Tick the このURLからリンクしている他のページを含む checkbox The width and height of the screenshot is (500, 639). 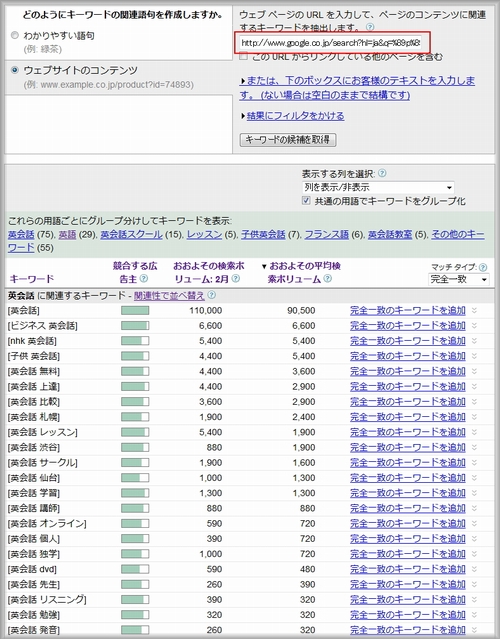tap(244, 57)
